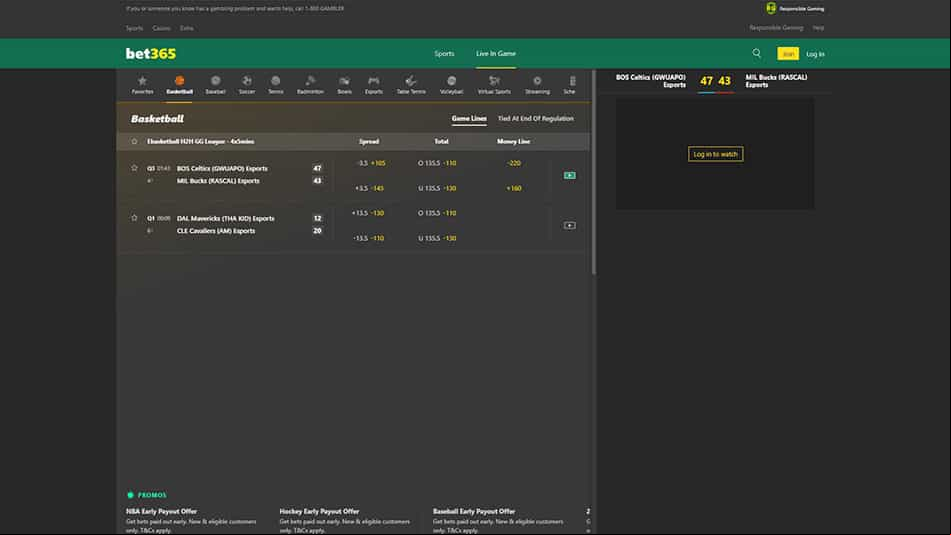Open the Table Tennis category
Image resolution: width=951 pixels, height=535 pixels.
click(411, 84)
